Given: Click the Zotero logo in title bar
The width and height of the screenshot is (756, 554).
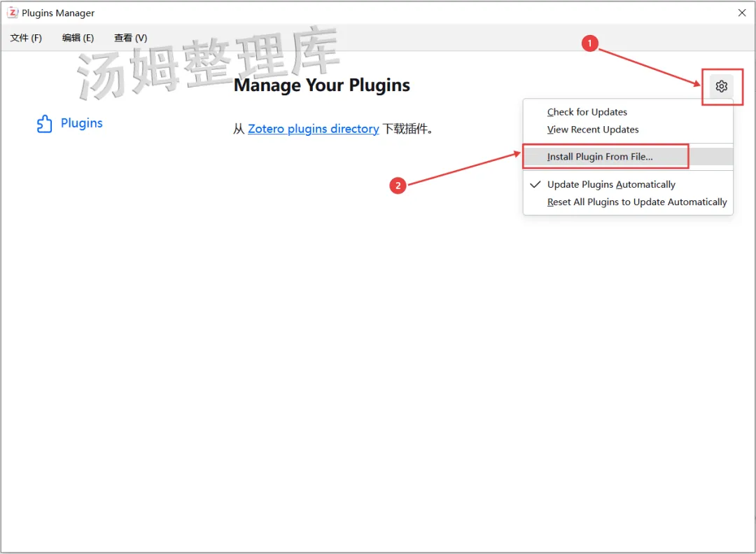Looking at the screenshot, I should point(13,13).
